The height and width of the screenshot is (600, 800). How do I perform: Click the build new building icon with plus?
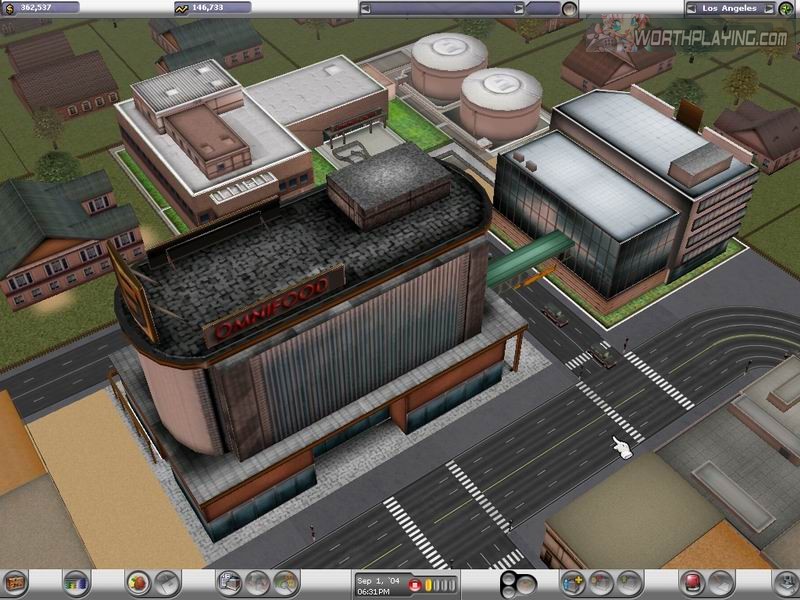pyautogui.click(x=573, y=581)
